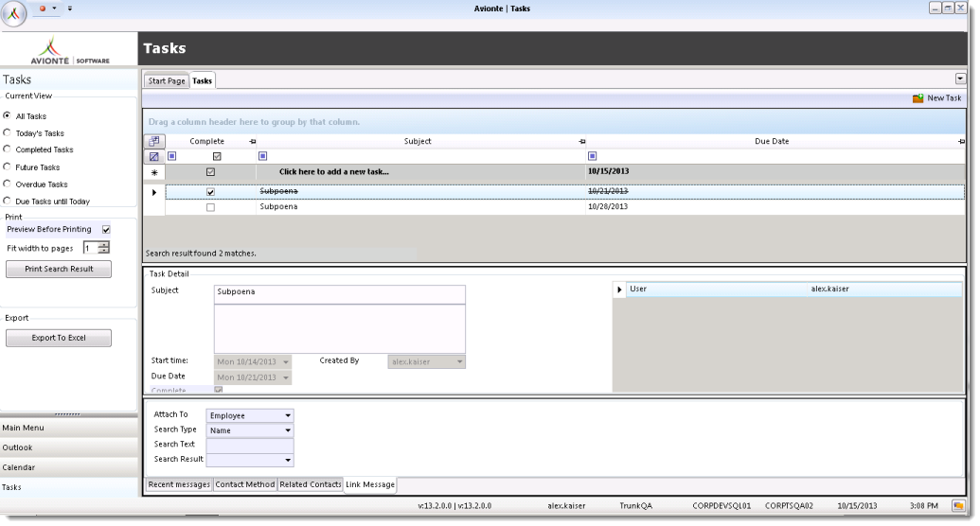Open Calendar navigation pane

[x=69, y=468]
